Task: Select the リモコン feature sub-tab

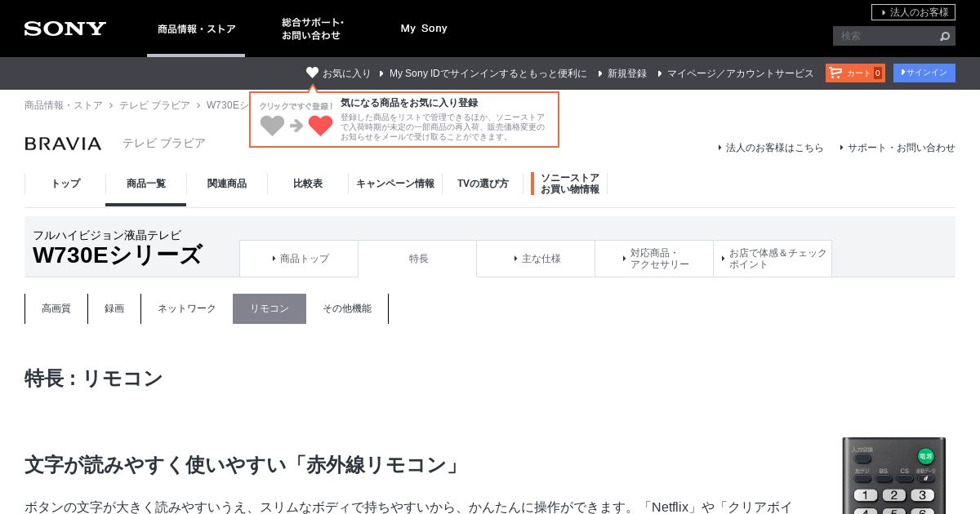Action: click(269, 308)
